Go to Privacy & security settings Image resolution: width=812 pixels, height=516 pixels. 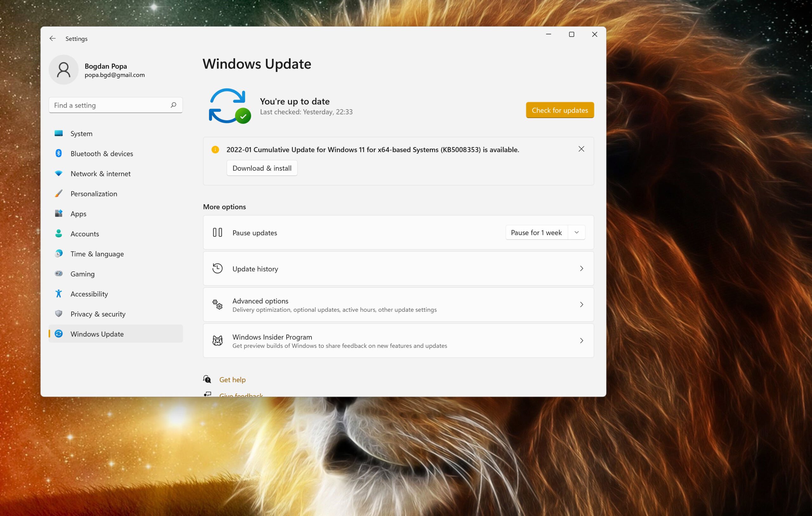coord(116,314)
